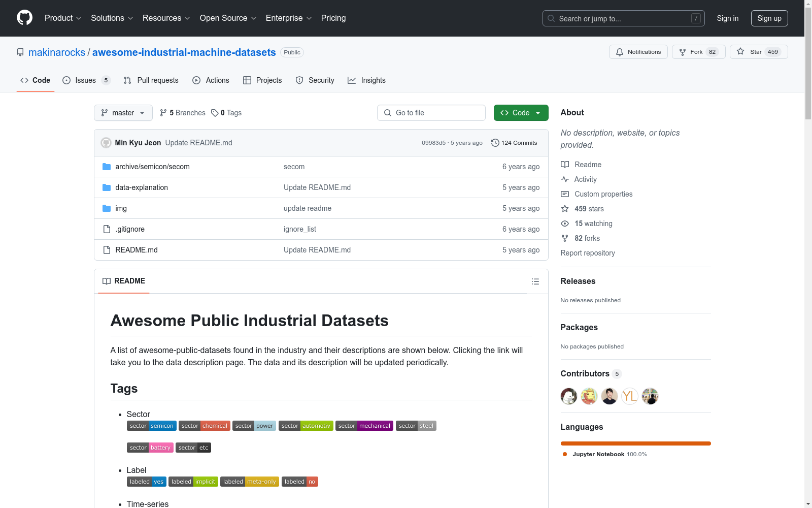Expand the Product menu
The image size is (812, 508).
point(63,18)
